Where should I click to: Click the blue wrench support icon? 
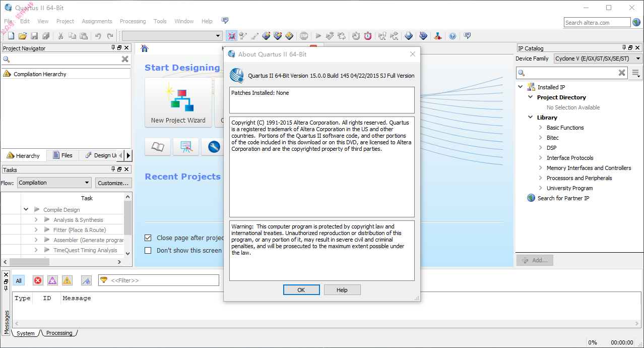point(214,147)
